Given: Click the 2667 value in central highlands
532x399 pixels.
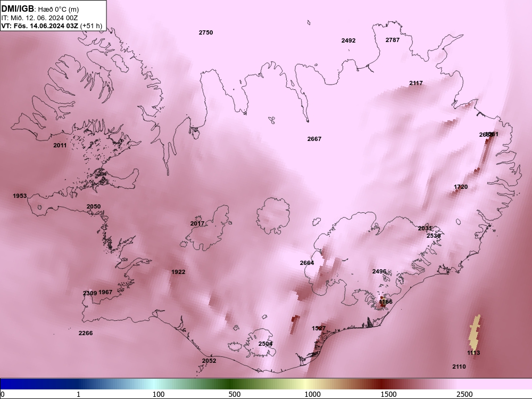Looking at the screenshot, I should pos(314,139).
